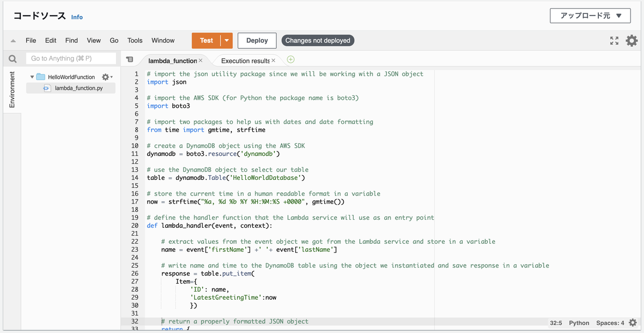Click the "'ID': name," line
644x333 pixels.
(x=210, y=289)
